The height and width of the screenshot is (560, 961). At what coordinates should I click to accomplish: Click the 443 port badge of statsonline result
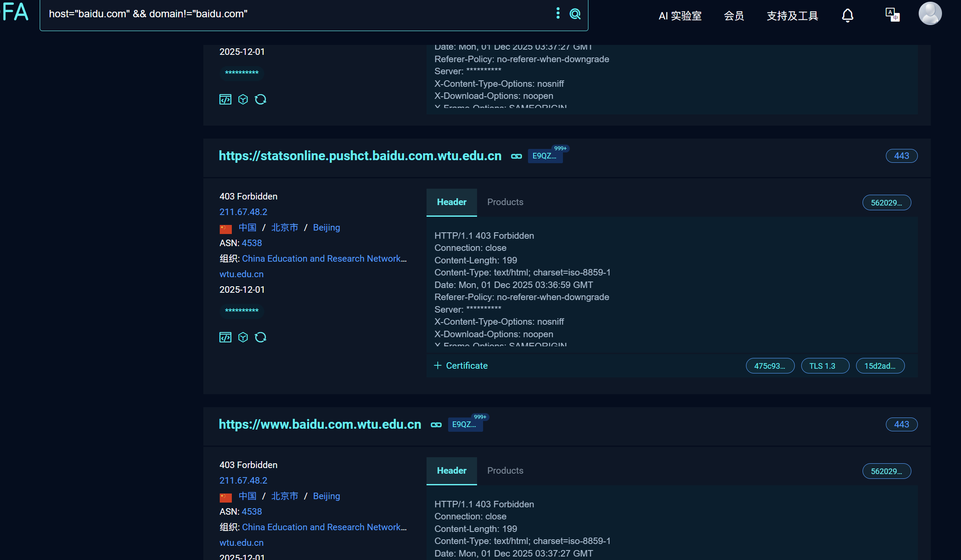pyautogui.click(x=901, y=156)
